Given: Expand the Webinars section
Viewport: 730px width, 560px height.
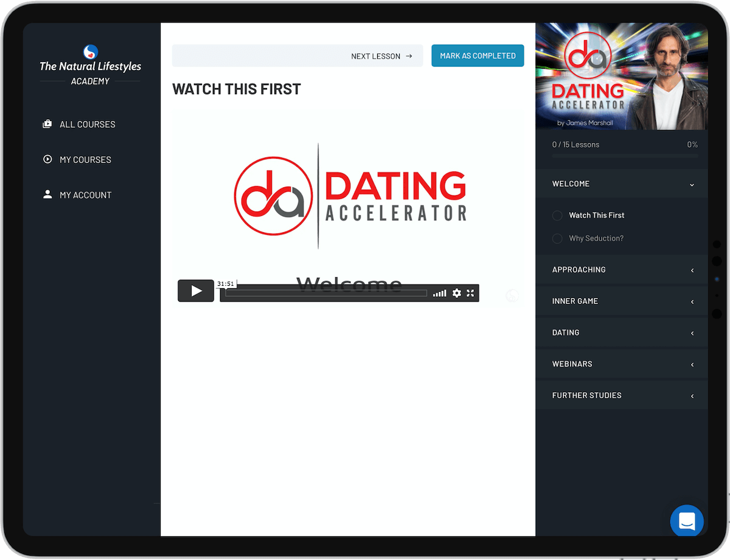Looking at the screenshot, I should 622,364.
